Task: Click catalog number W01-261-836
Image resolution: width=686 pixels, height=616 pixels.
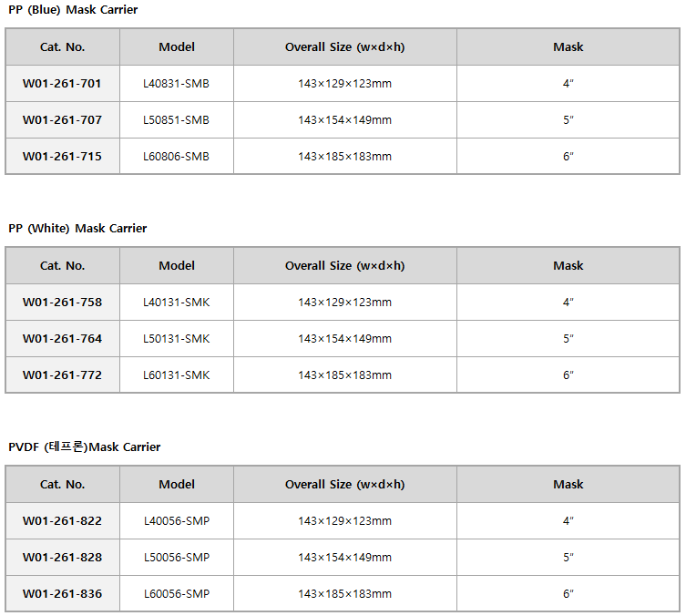Action: tap(62, 594)
